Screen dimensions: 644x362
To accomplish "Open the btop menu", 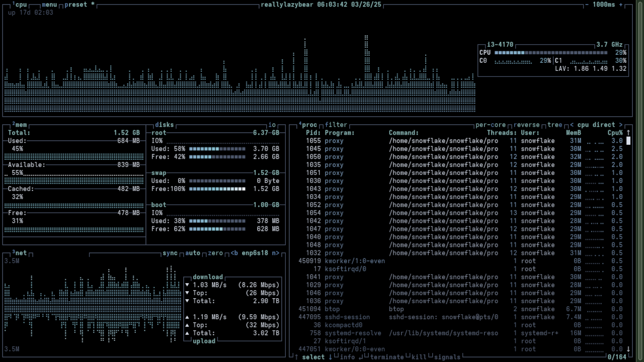I will tap(49, 5).
